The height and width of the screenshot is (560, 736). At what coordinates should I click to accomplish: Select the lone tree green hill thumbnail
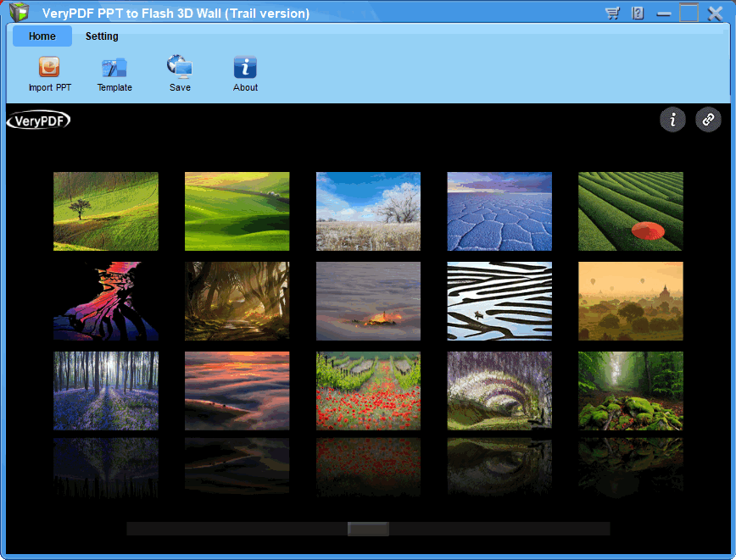pos(106,211)
